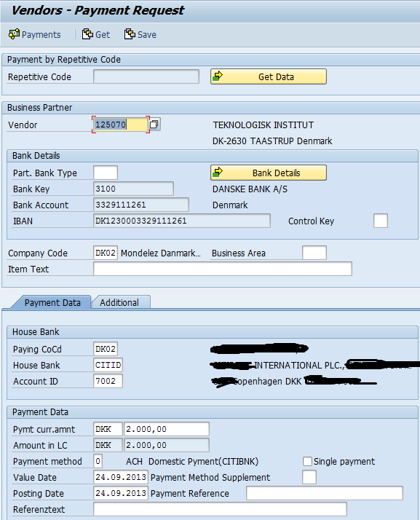
Task: Click the Account ID field
Action: click(108, 381)
